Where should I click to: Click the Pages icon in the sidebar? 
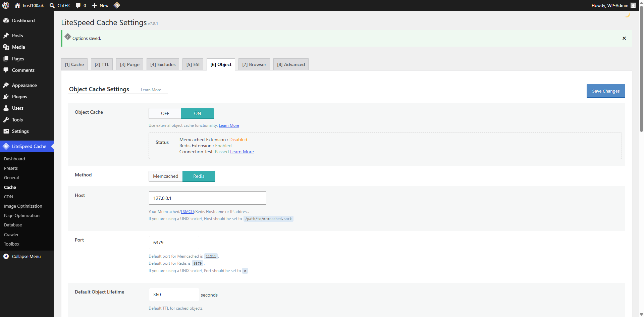click(6, 59)
